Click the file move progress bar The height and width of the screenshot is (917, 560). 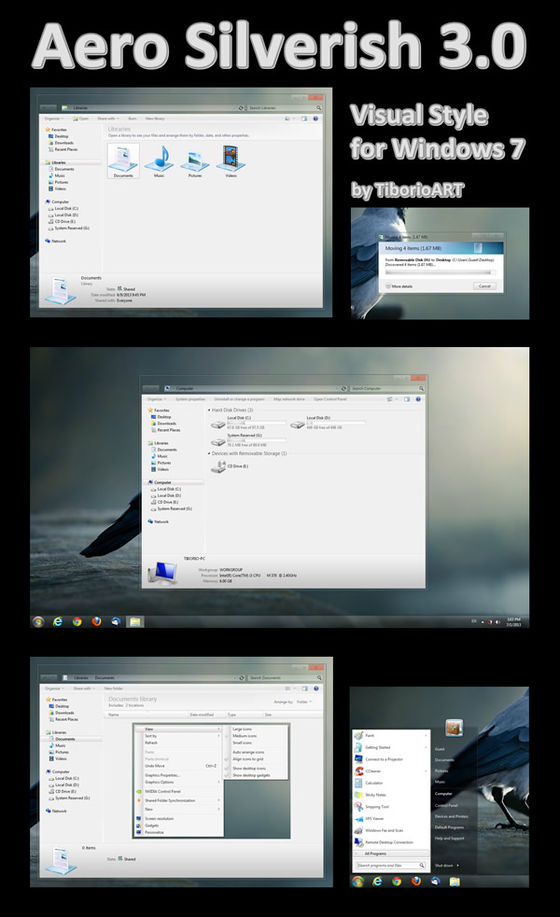(438, 272)
